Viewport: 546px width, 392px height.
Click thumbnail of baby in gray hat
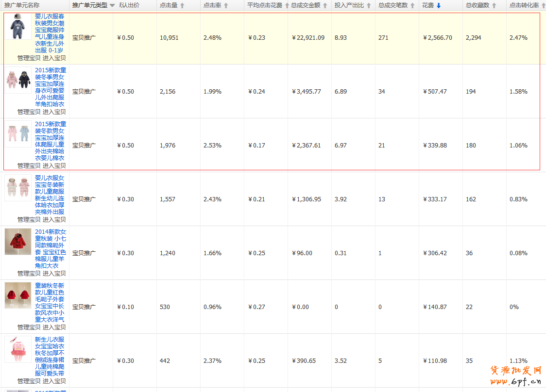pyautogui.click(x=18, y=27)
